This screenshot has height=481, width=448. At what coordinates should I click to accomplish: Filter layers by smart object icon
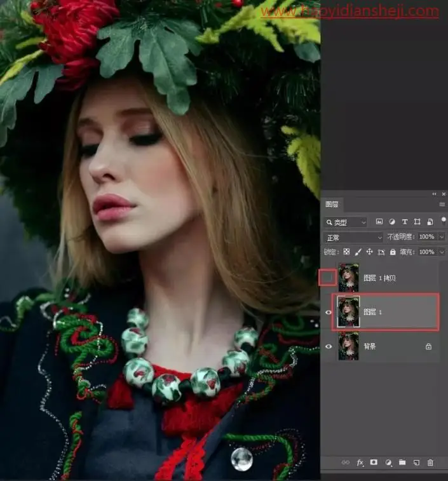[x=430, y=222]
